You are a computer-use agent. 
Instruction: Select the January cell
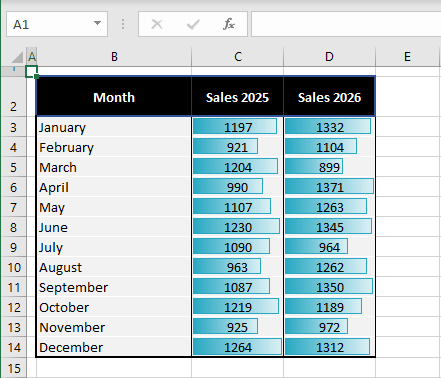pyautogui.click(x=114, y=127)
